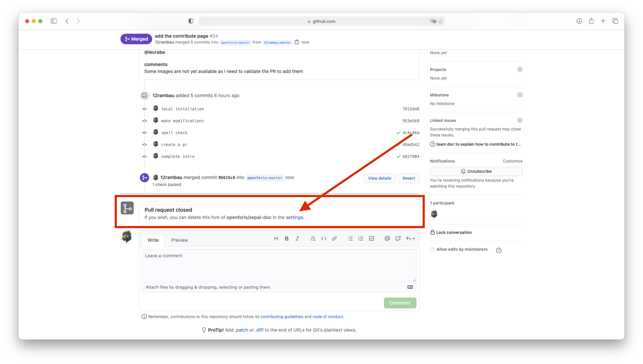Open the Projects gear settings
The image size is (643, 364).
(x=520, y=70)
